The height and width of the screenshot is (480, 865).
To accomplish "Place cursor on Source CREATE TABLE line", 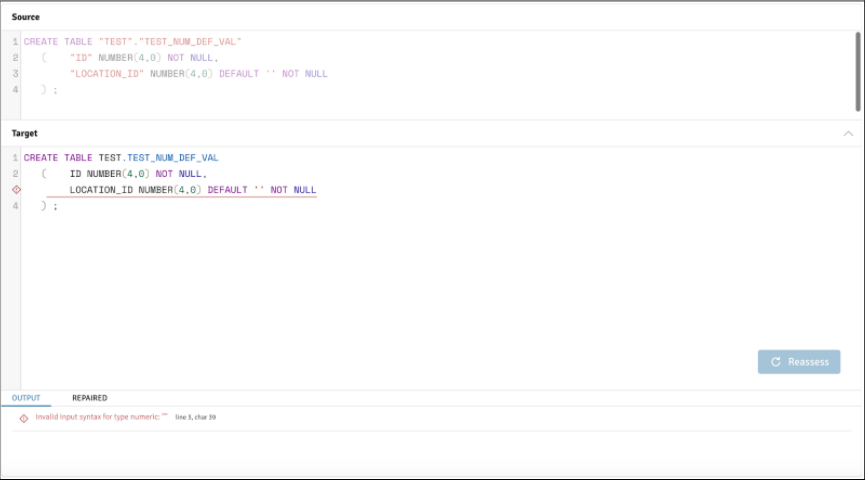I will (x=132, y=42).
